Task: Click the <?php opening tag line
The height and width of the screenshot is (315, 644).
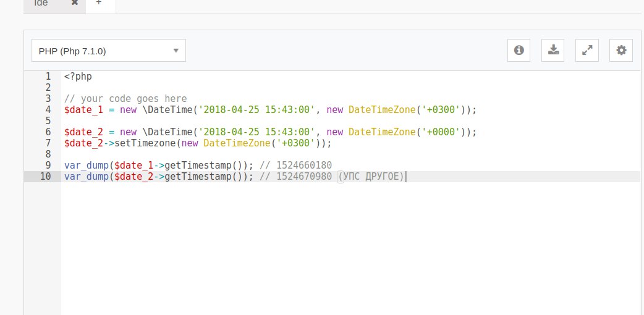Action: (78, 77)
